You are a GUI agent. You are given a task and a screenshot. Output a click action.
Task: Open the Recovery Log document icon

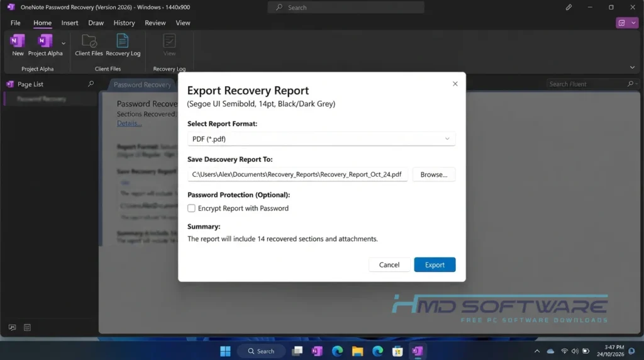[x=123, y=41]
